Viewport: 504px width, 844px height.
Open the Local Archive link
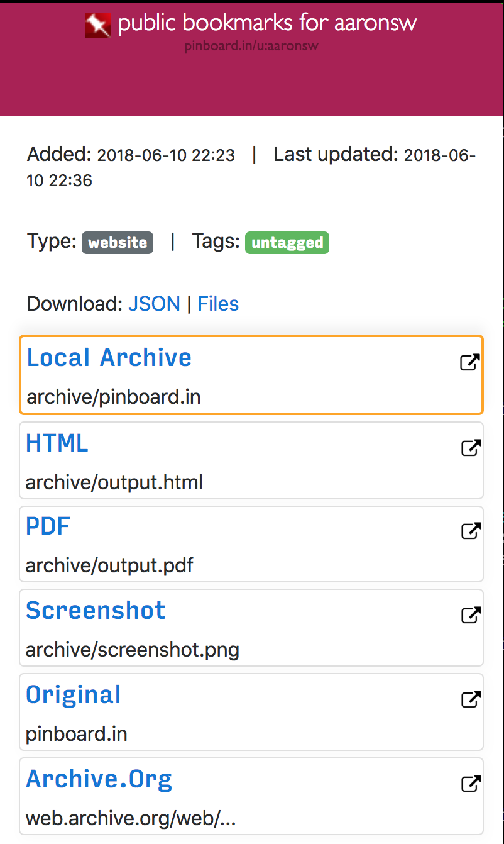pos(109,357)
